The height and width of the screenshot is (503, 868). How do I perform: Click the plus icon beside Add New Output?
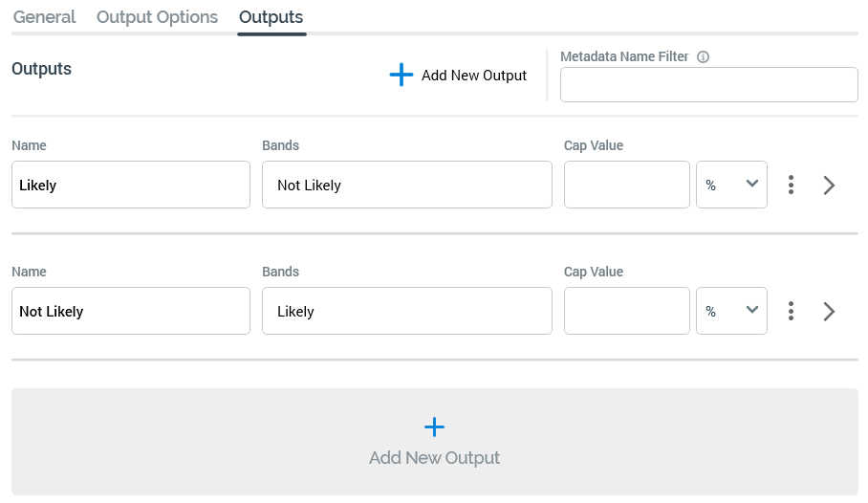pos(401,75)
